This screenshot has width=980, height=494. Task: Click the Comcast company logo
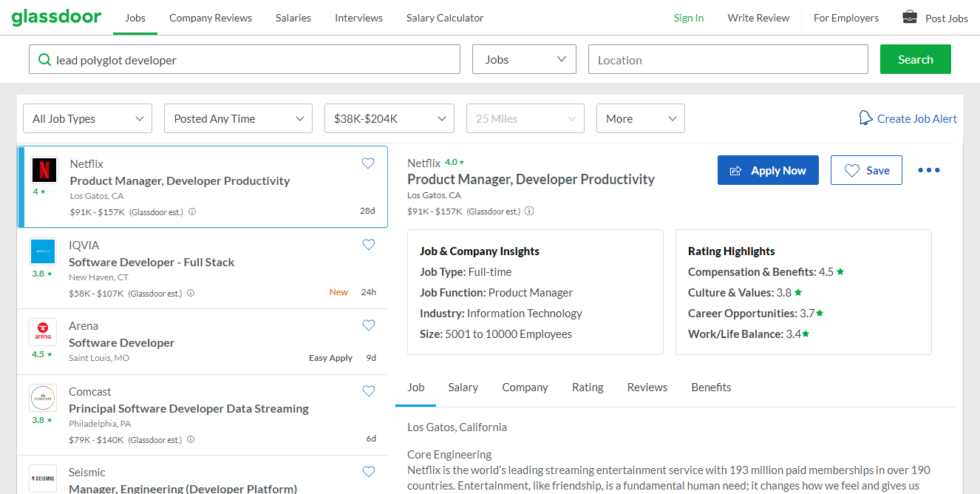(x=42, y=397)
